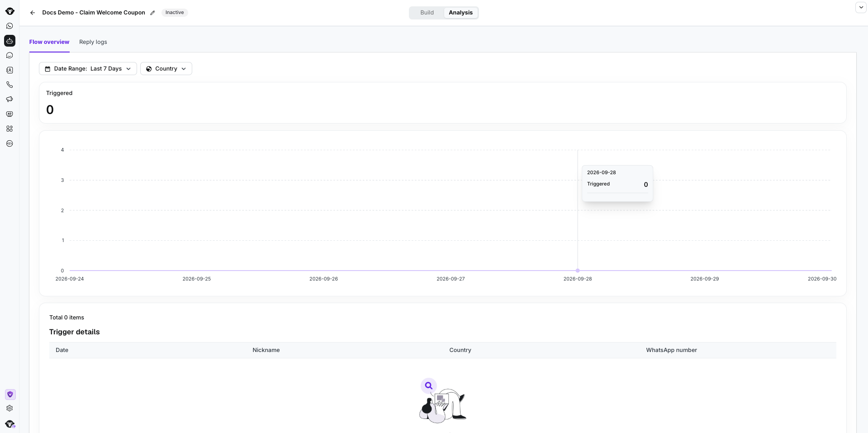The image size is (868, 433).
Task: Click the purple crown shield upgrade icon
Action: point(10,395)
